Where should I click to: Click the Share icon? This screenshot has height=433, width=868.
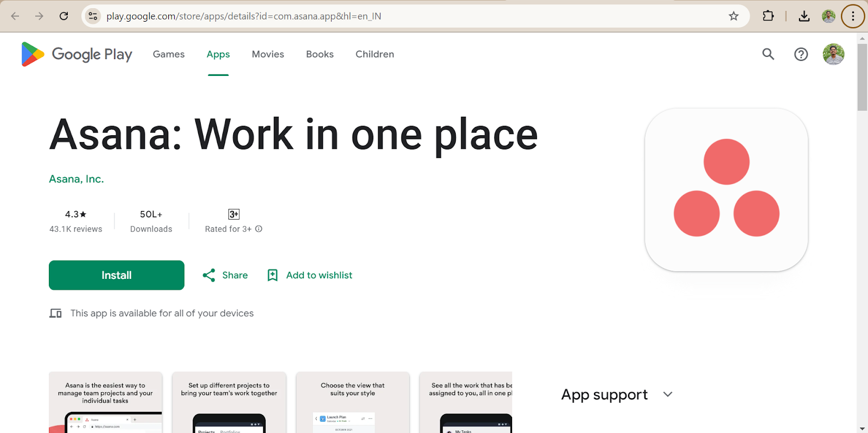209,275
